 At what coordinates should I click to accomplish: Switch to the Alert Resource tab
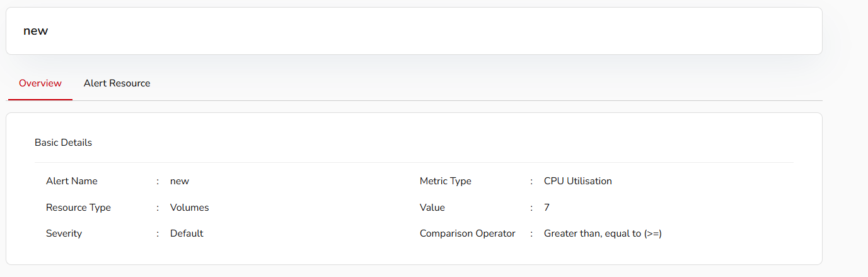click(117, 83)
